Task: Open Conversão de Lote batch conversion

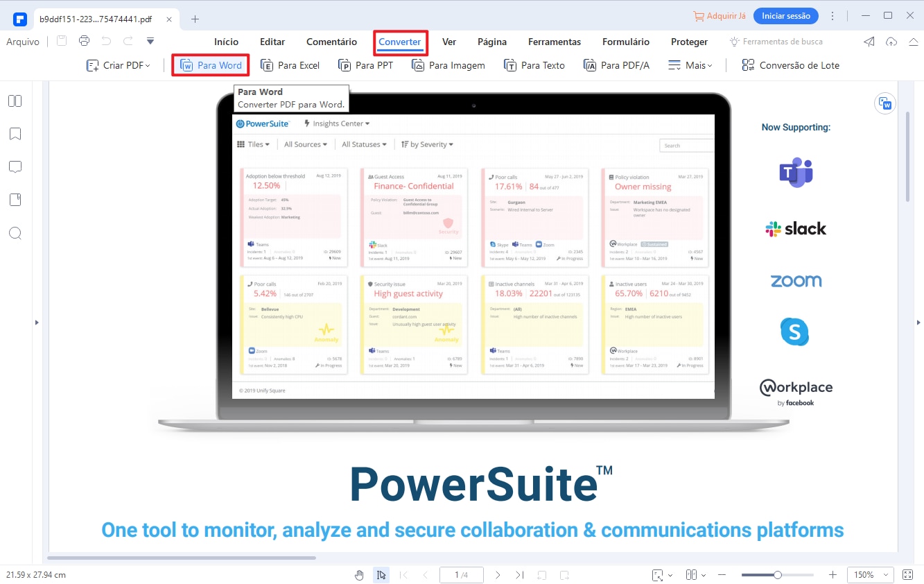Action: 790,65
